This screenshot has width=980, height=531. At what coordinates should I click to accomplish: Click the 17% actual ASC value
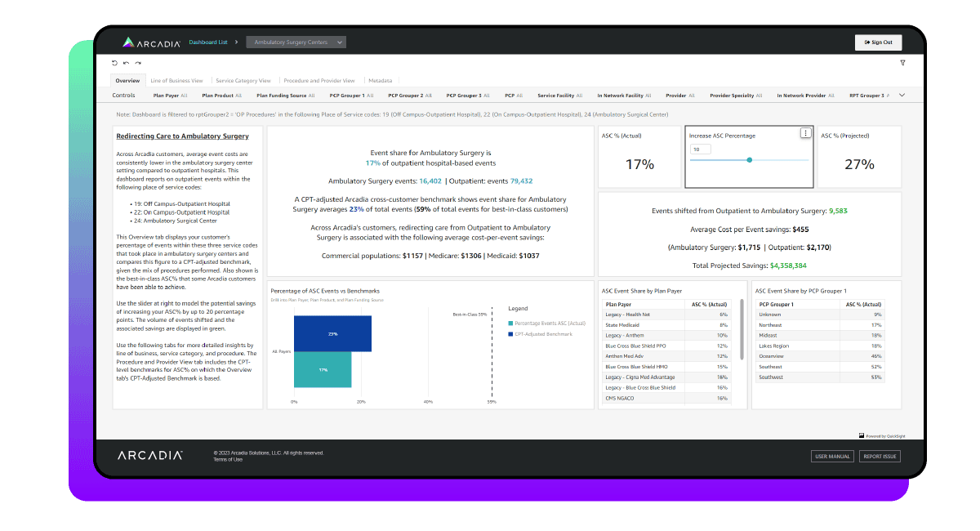[639, 164]
